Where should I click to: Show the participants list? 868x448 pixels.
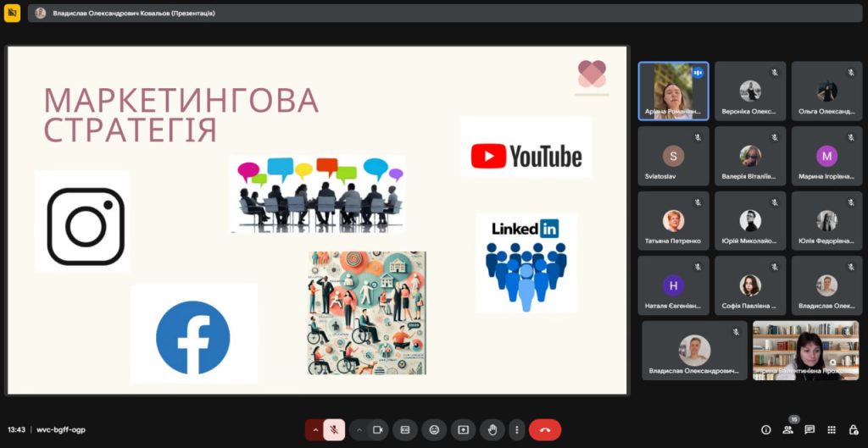pos(788,429)
